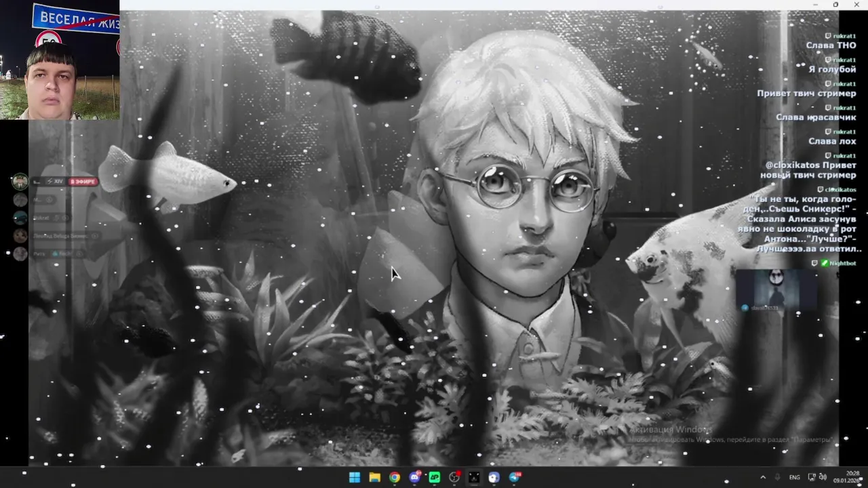Screen dimensions: 868x488
Task: Select chat message 'Привет твич стример'
Action: click(806, 94)
